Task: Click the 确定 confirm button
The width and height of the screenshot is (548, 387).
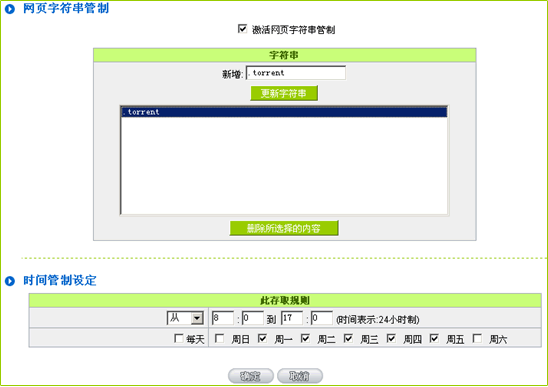Action: (251, 376)
